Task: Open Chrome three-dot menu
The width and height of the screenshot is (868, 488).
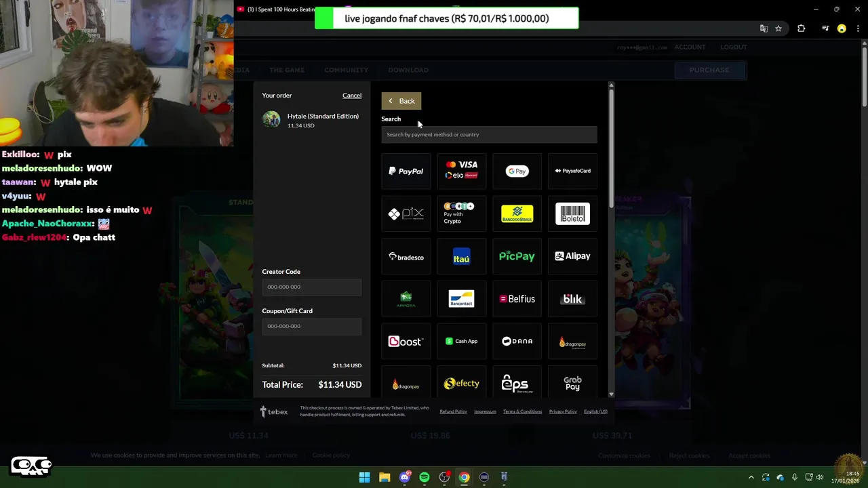Action: (858, 28)
